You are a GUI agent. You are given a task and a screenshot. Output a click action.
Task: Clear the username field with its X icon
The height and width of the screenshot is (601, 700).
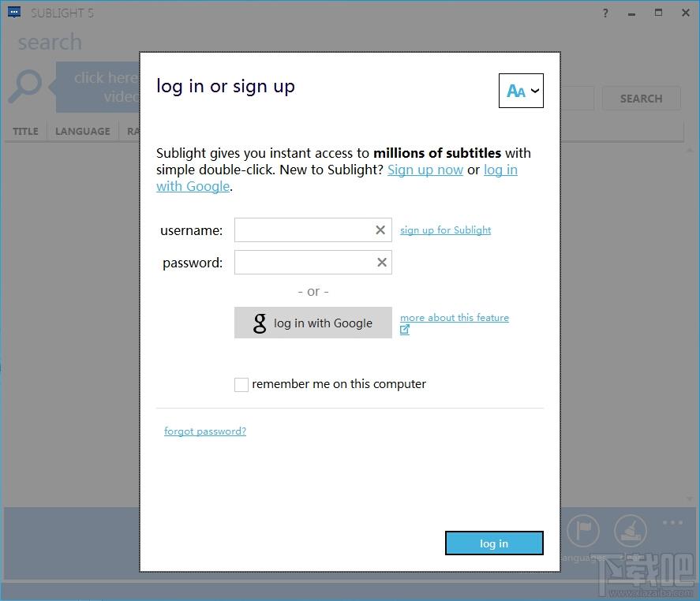[x=380, y=230]
